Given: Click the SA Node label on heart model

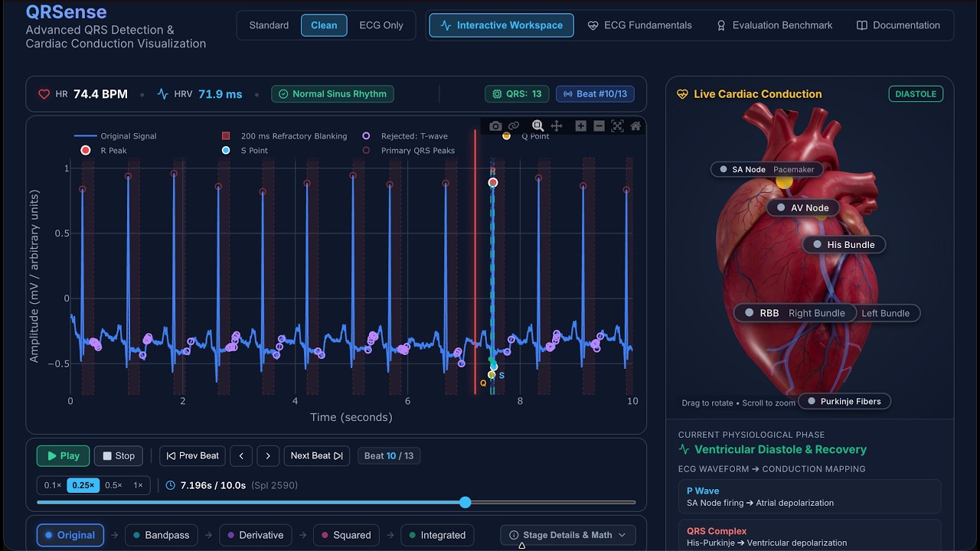Looking at the screenshot, I should (767, 169).
